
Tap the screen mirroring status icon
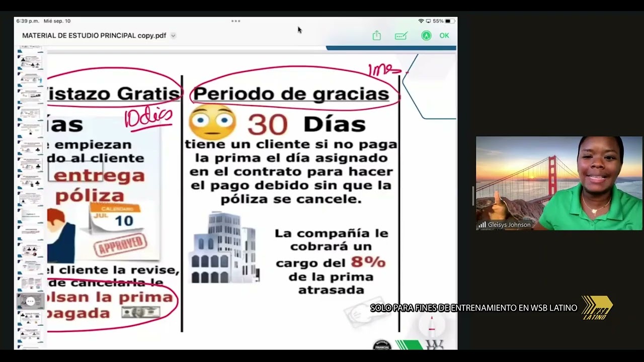[x=428, y=21]
